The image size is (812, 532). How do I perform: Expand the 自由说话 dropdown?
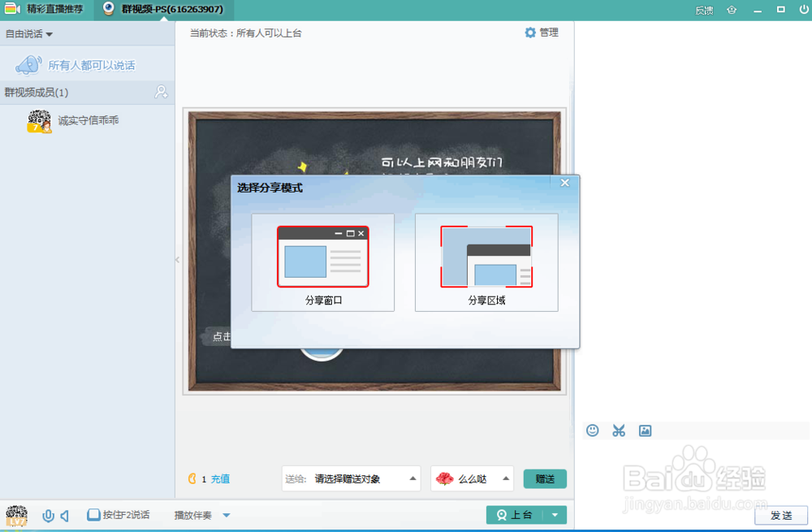click(x=28, y=33)
